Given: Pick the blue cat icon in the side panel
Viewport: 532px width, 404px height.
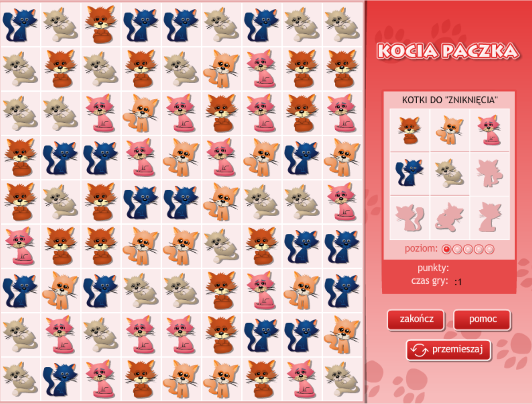Looking at the screenshot, I should pos(410,173).
